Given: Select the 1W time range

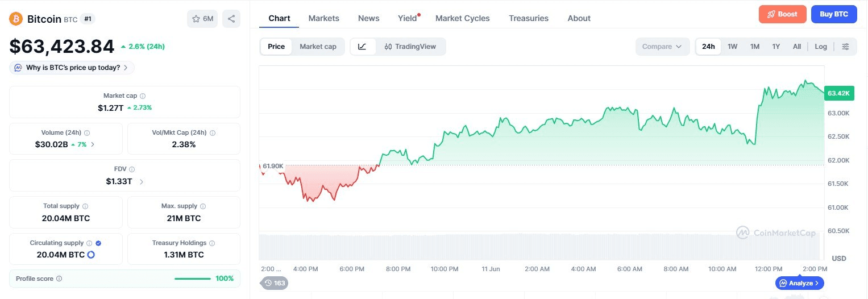Looking at the screenshot, I should [x=733, y=47].
